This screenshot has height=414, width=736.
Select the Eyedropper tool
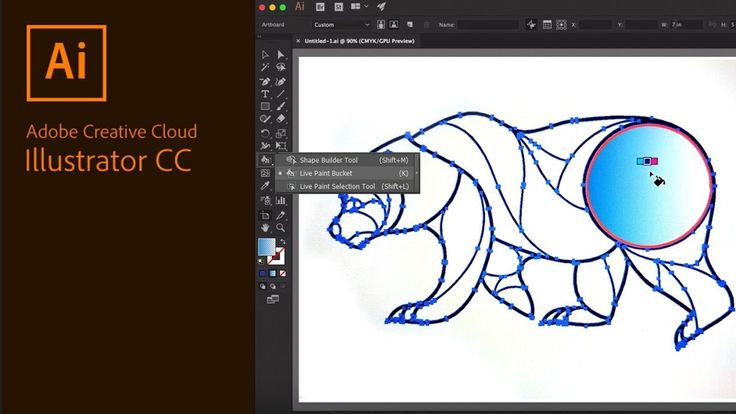pos(265,186)
